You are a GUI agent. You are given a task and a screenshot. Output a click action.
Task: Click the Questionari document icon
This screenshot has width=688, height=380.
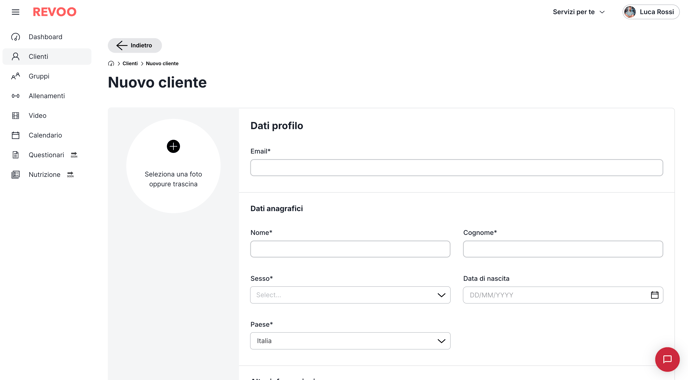[15, 155]
